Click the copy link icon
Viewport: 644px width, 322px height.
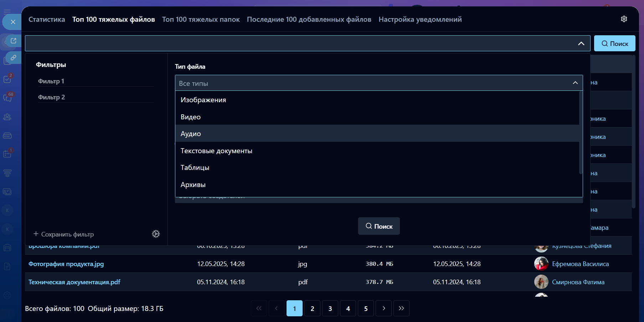pyautogui.click(x=13, y=57)
